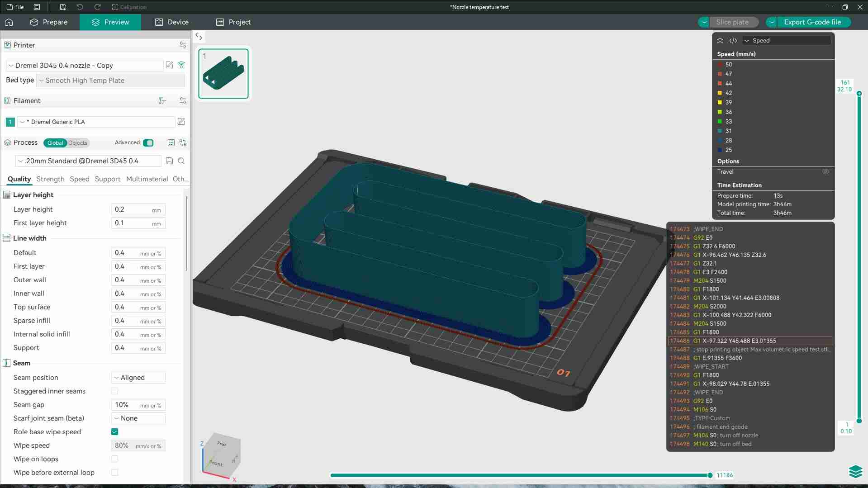
Task: Click the filament number 1 color badge
Action: point(10,122)
